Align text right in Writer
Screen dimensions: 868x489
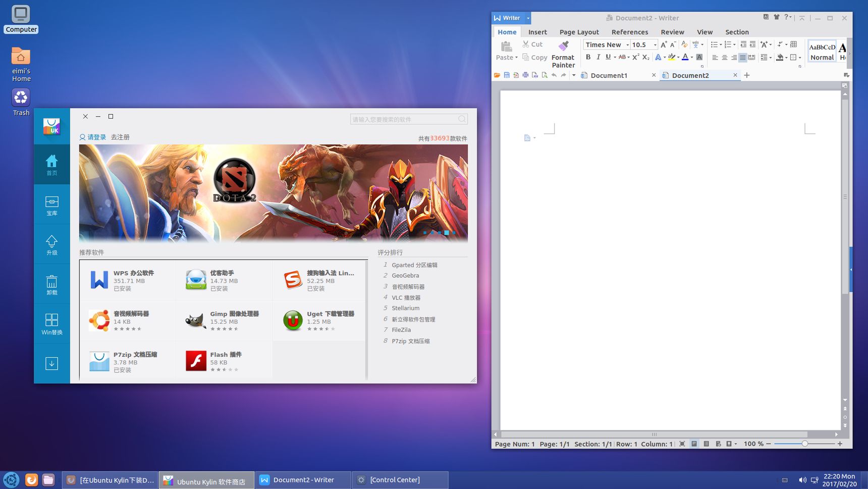[x=734, y=58]
